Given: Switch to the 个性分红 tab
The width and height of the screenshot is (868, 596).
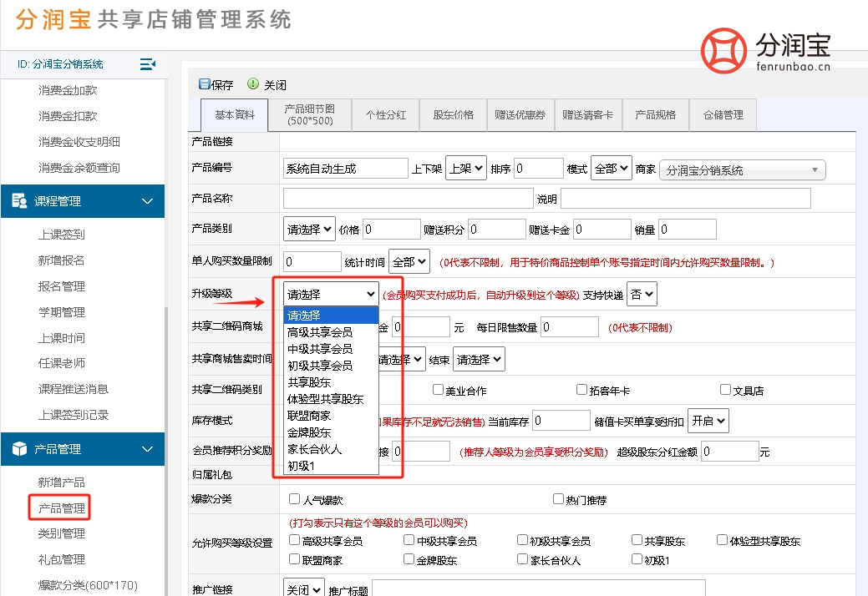Looking at the screenshot, I should 385,114.
